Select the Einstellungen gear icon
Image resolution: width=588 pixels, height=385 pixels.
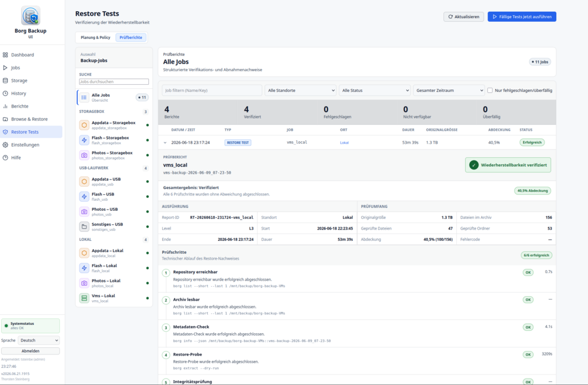[5, 145]
